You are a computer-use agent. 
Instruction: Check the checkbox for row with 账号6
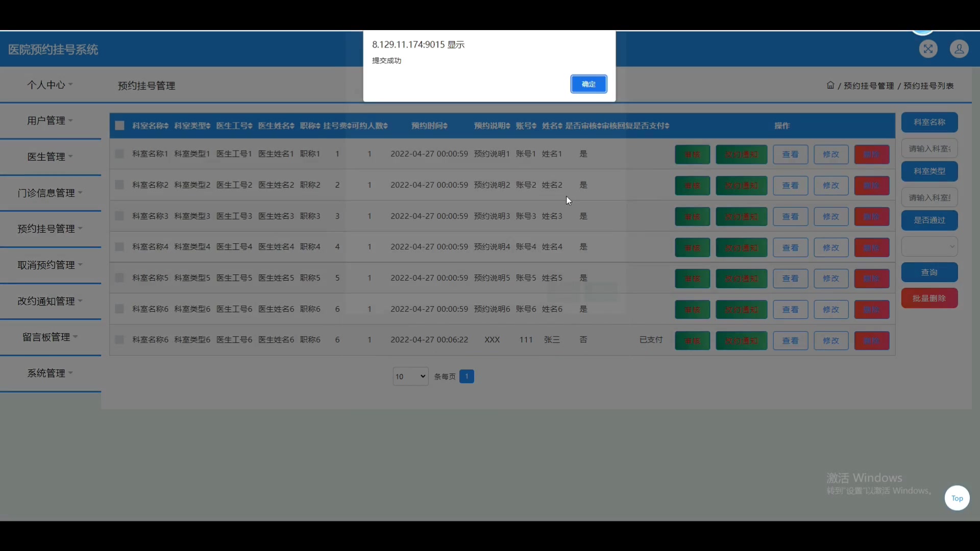(x=119, y=309)
